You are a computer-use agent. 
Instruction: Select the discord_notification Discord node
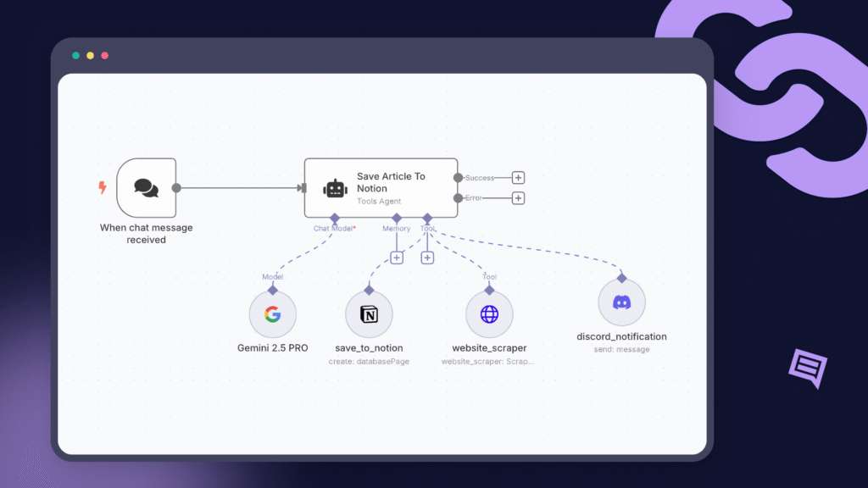tap(621, 302)
